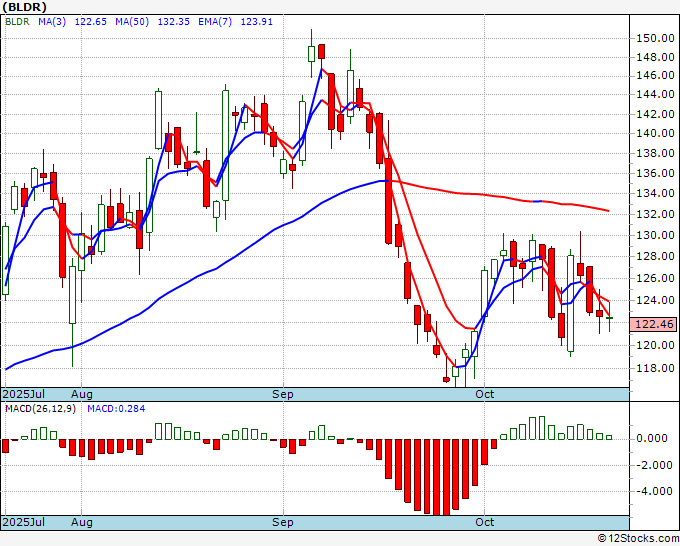Click the Aug label on price chart axis
This screenshot has width=680, height=546.
82,394
